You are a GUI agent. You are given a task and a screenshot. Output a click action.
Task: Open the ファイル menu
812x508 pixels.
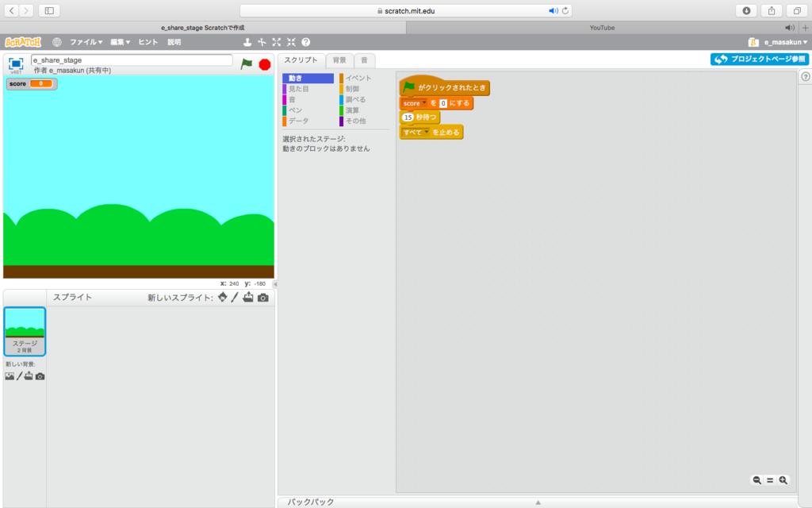(86, 42)
